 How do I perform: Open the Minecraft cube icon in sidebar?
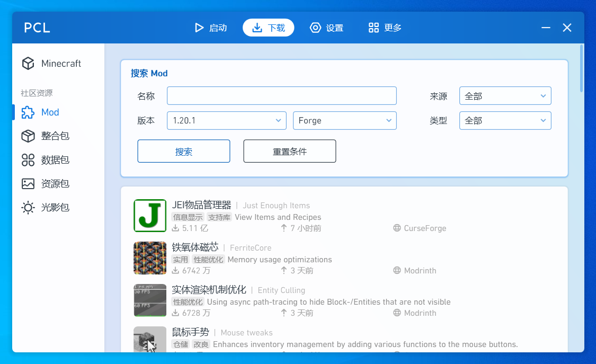point(28,64)
